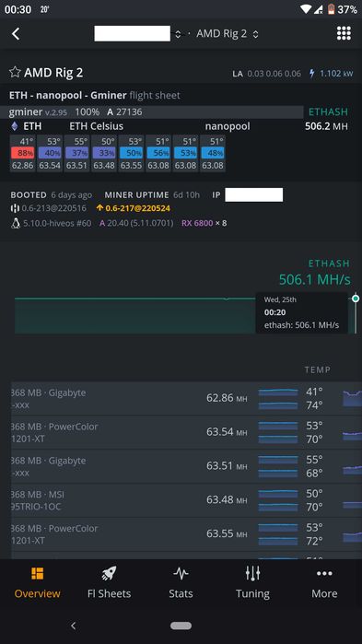Select GPU tile with 37% fan
362x644 pixels.
point(76,154)
